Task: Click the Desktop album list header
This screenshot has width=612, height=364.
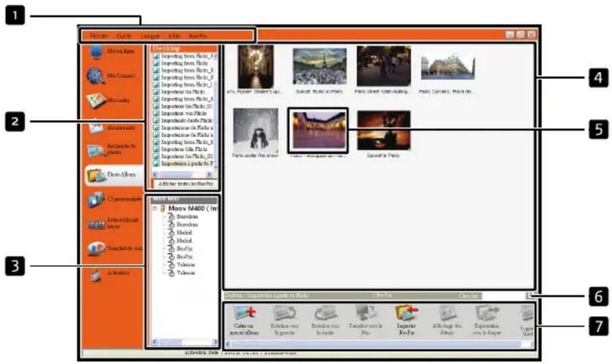Action: click(x=184, y=49)
